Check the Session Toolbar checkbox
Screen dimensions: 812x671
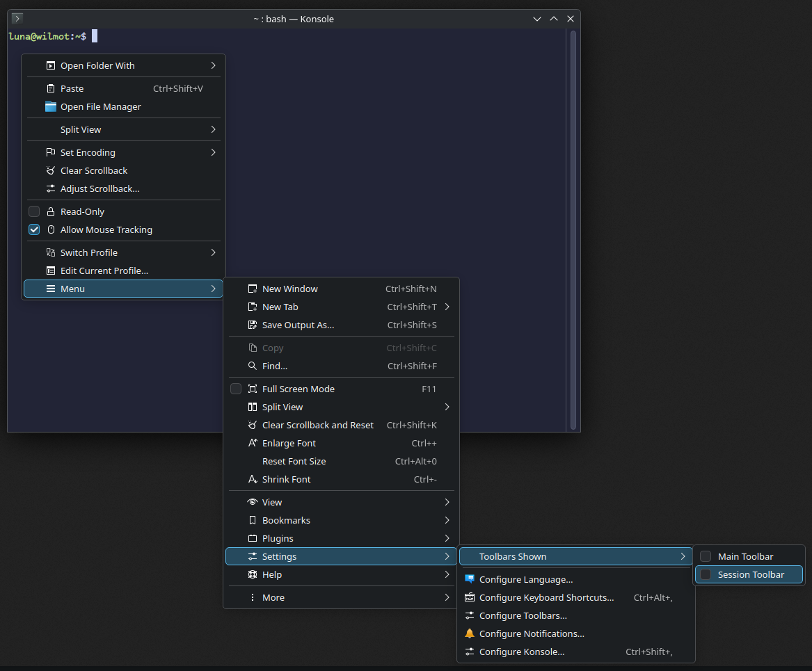[706, 574]
